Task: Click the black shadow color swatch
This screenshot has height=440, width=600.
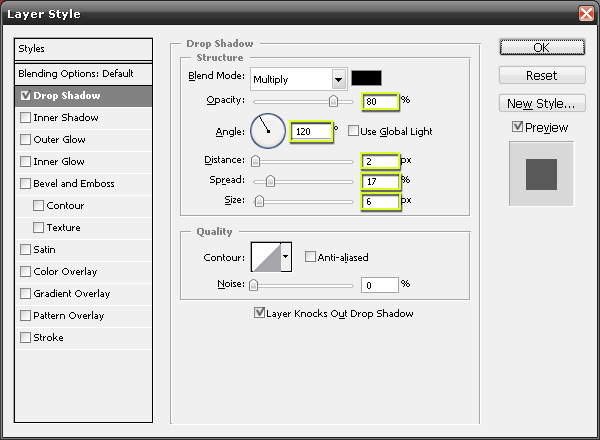Action: pos(366,78)
